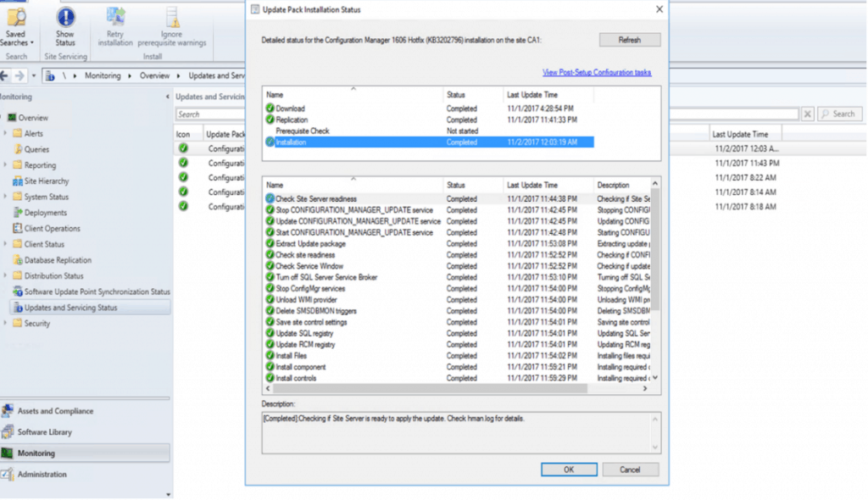Click into the Updates and Servicing search field
This screenshot has width=868, height=500.
coord(210,114)
